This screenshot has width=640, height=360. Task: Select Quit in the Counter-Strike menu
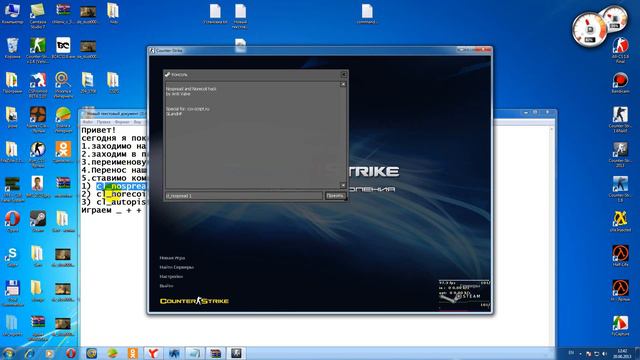click(x=166, y=286)
